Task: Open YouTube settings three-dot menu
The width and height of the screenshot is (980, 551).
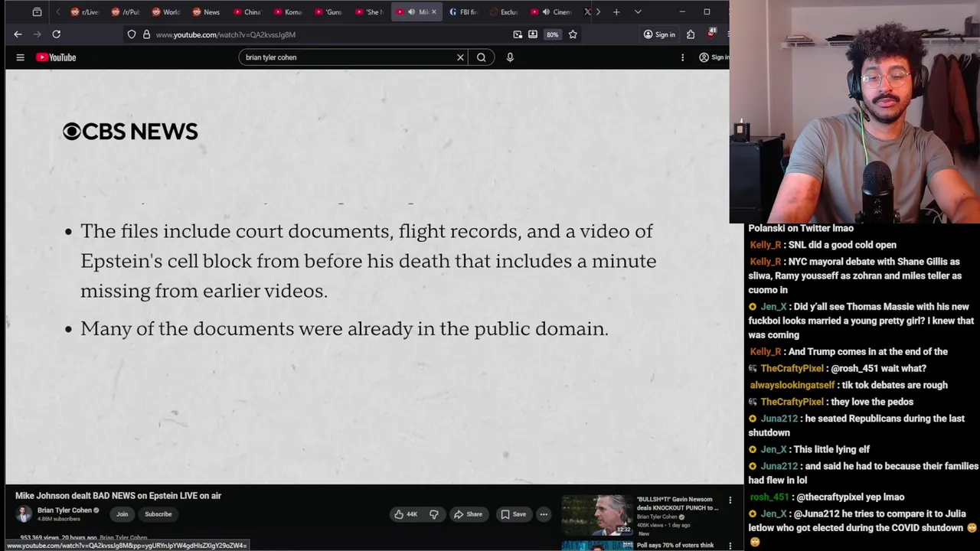Action: coord(683,57)
